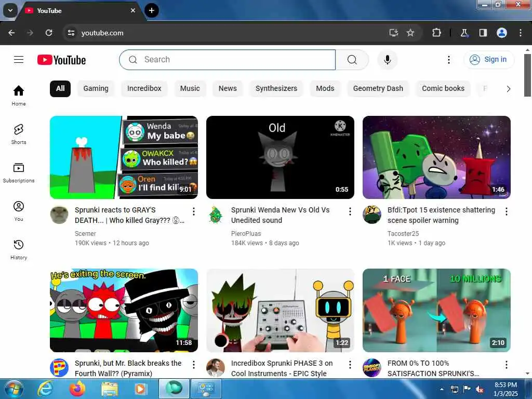Image resolution: width=532 pixels, height=399 pixels.
Task: Close the YouTube tab
Action: pos(133,10)
